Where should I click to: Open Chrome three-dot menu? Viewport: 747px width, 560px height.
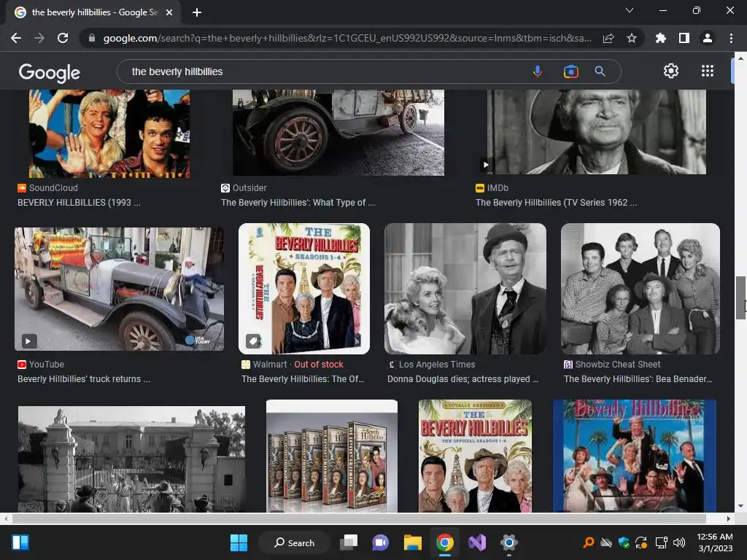[x=731, y=38]
